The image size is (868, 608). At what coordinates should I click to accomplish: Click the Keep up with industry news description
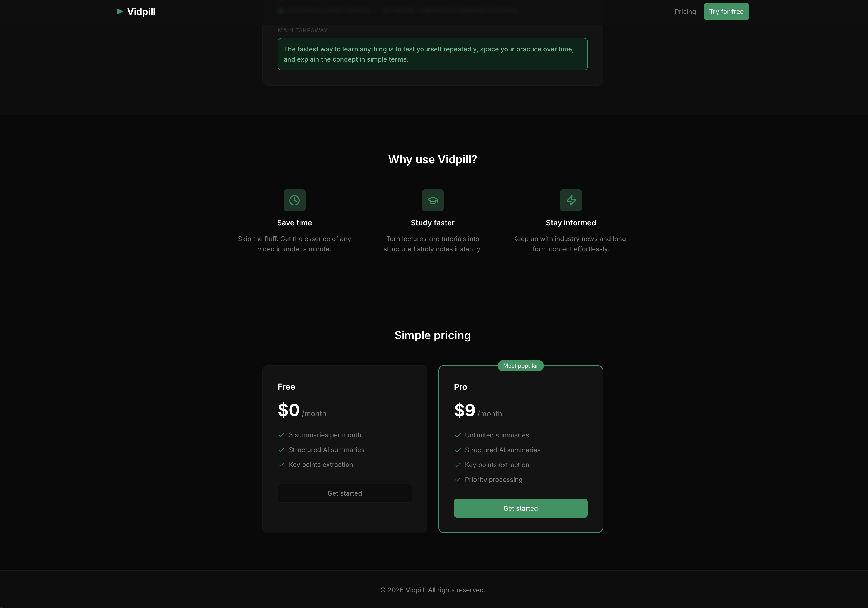click(x=571, y=244)
